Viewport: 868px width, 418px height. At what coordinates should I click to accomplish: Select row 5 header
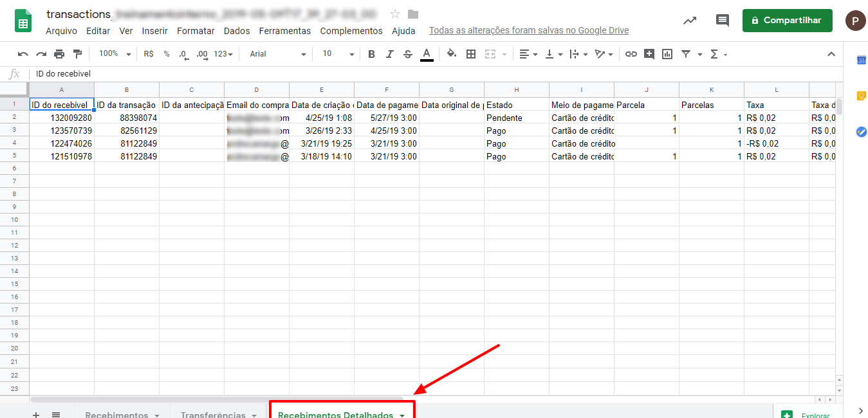coord(14,156)
